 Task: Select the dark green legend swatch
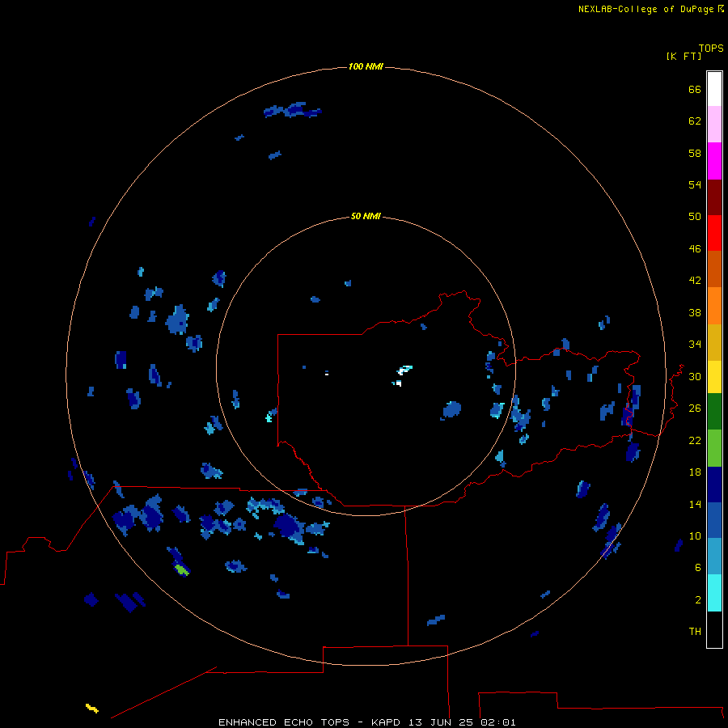click(714, 412)
